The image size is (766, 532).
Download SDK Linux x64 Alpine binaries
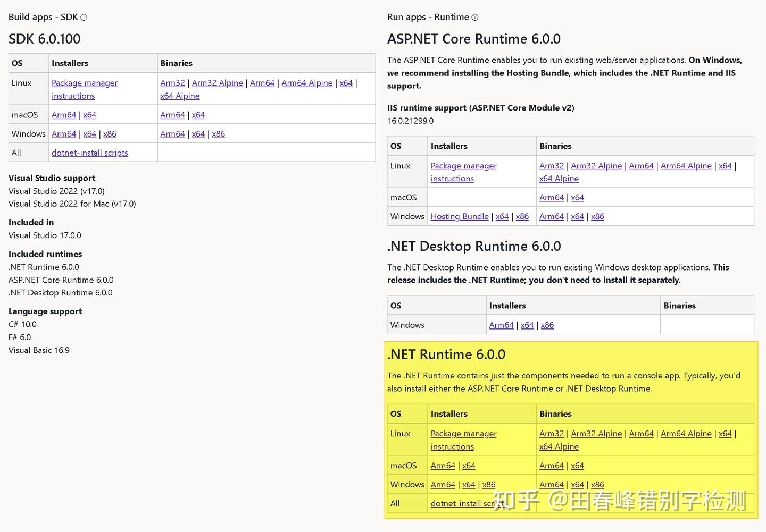pyautogui.click(x=180, y=96)
